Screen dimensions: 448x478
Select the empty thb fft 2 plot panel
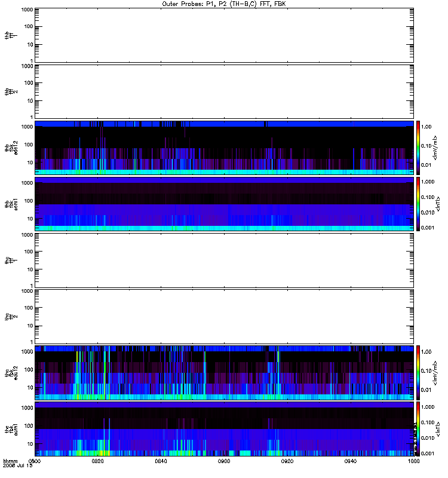224,91
